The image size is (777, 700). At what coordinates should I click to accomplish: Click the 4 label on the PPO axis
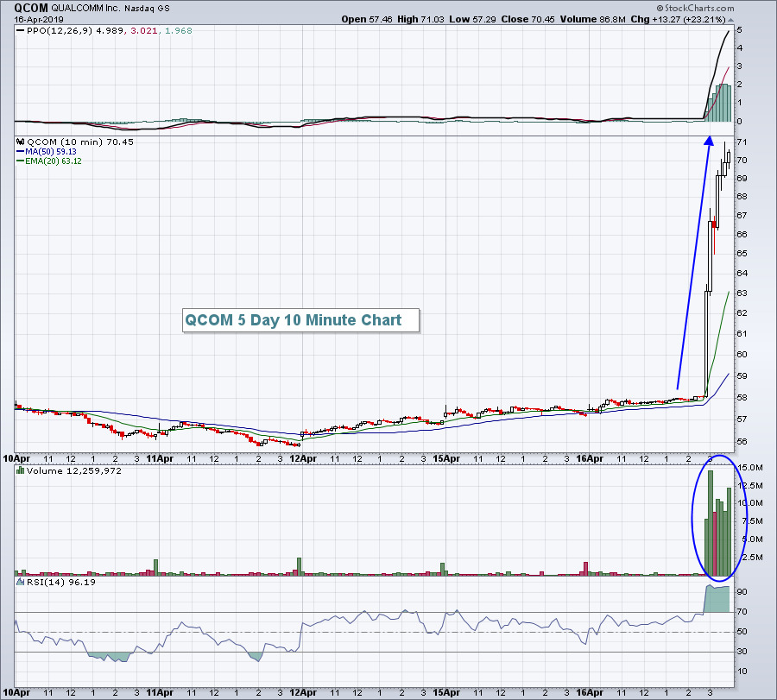pos(739,48)
